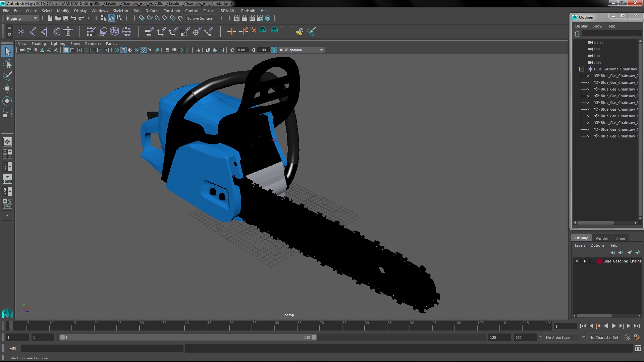
Task: Redo the last undone action
Action: click(x=81, y=18)
